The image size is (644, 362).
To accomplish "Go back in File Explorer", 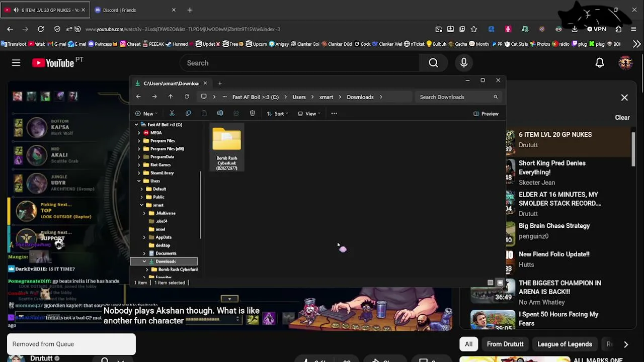I will (138, 97).
